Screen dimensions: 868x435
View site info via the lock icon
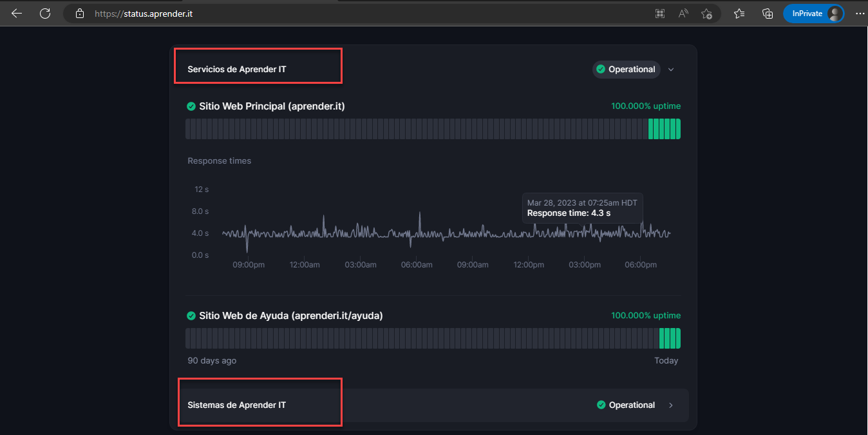coord(80,14)
